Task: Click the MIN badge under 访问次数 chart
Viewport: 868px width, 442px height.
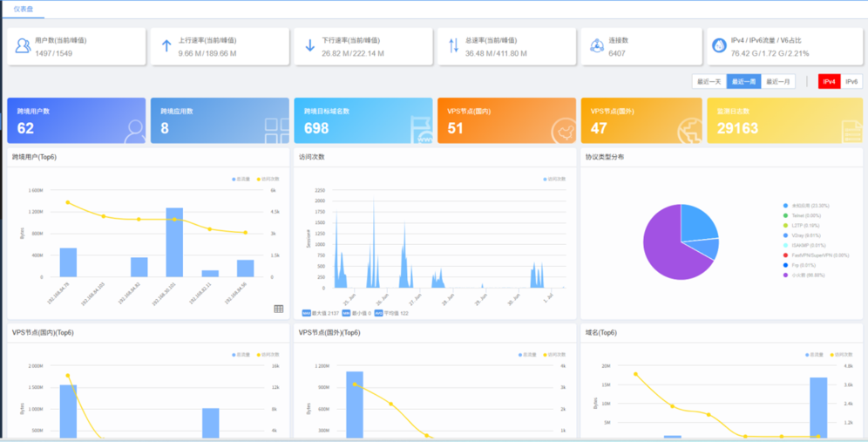Action: 347,313
